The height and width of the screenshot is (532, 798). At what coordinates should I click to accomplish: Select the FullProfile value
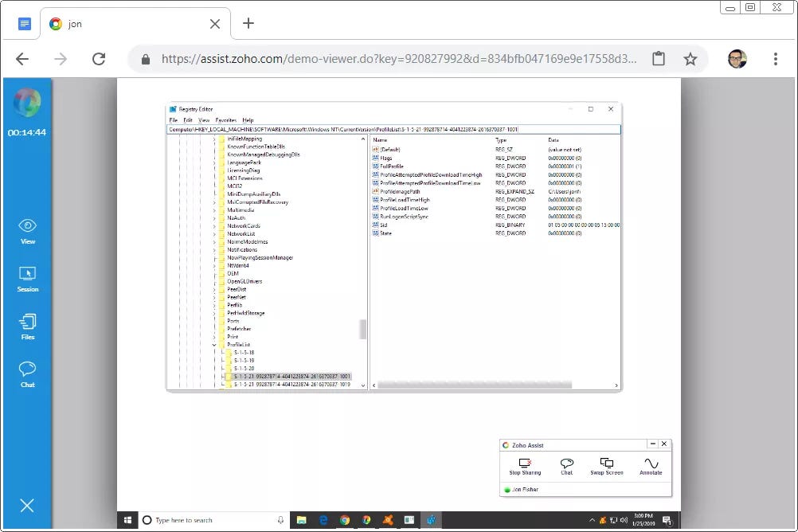click(x=392, y=166)
